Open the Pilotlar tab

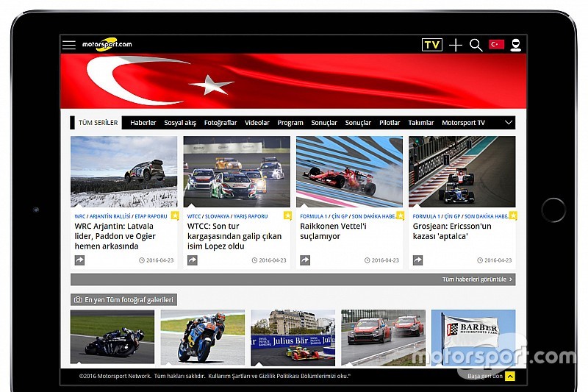(x=390, y=123)
